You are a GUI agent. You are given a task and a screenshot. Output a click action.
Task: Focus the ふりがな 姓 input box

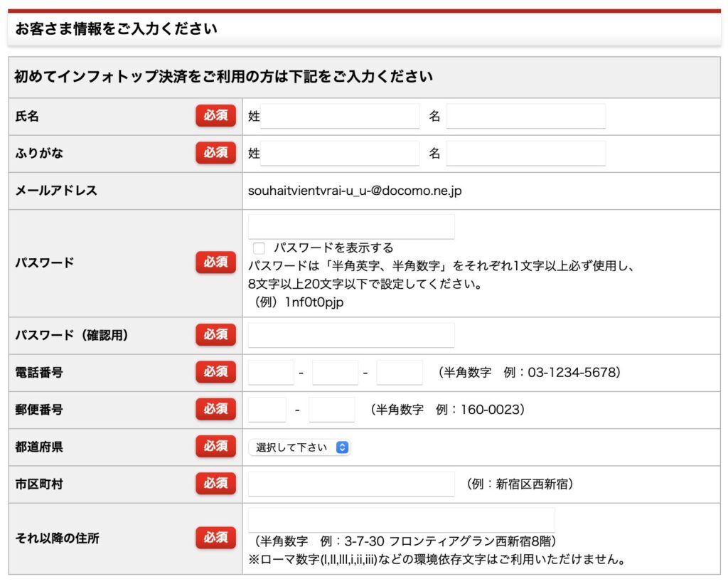[x=340, y=154]
